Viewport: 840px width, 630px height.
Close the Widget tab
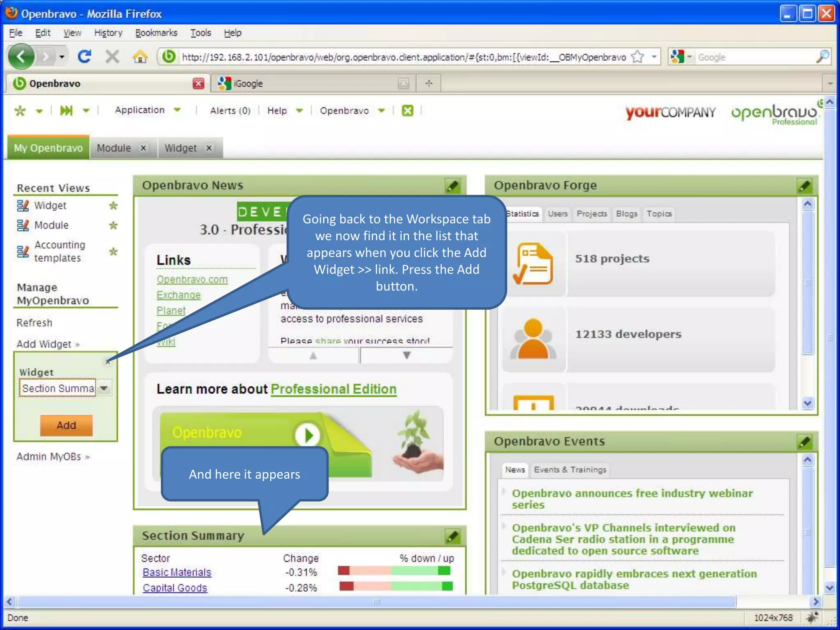coord(209,148)
